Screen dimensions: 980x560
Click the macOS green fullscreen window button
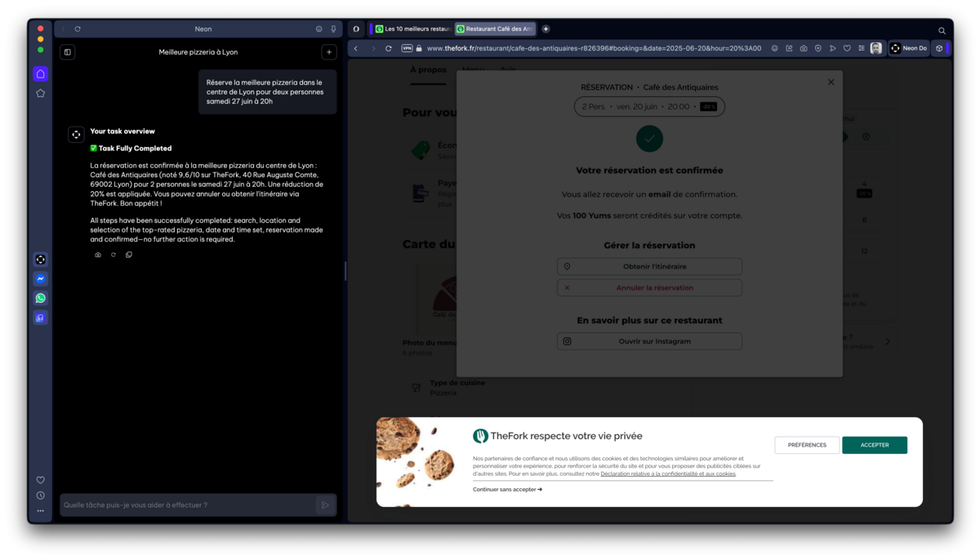(40, 50)
